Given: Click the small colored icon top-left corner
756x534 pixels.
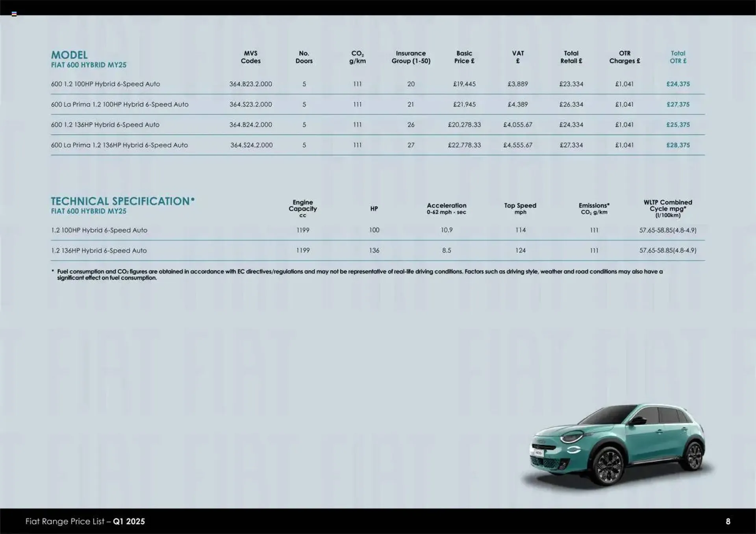Looking at the screenshot, I should [x=15, y=13].
